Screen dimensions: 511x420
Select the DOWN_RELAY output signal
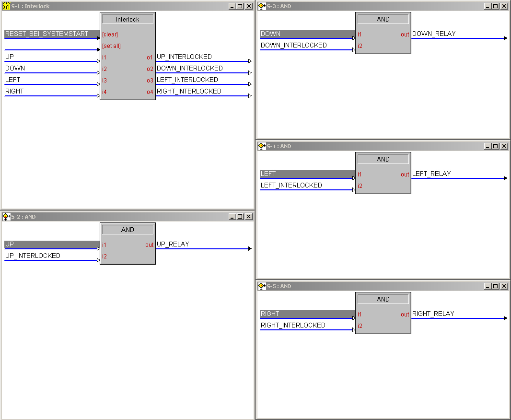pos(434,34)
